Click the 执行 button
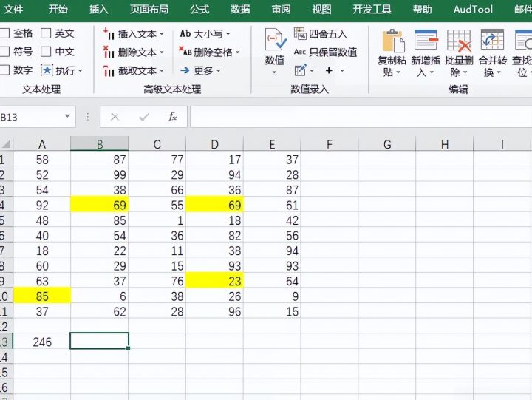The height and width of the screenshot is (400, 532). pos(61,71)
